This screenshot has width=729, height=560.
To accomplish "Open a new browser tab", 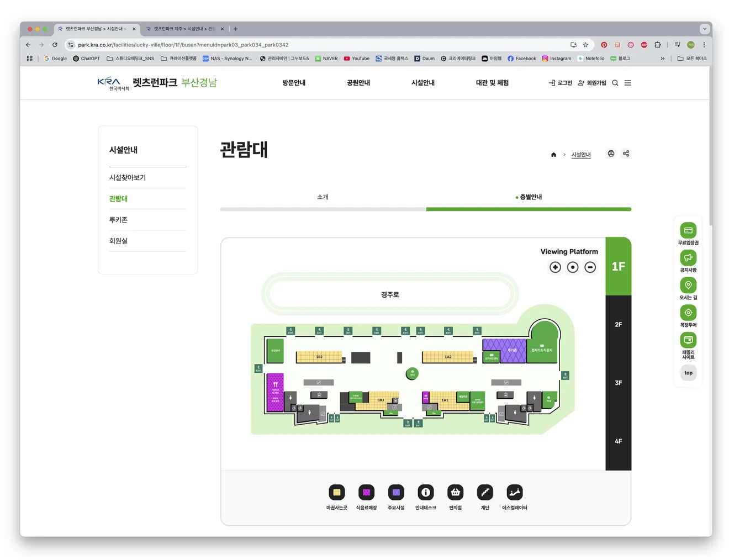I will [236, 29].
